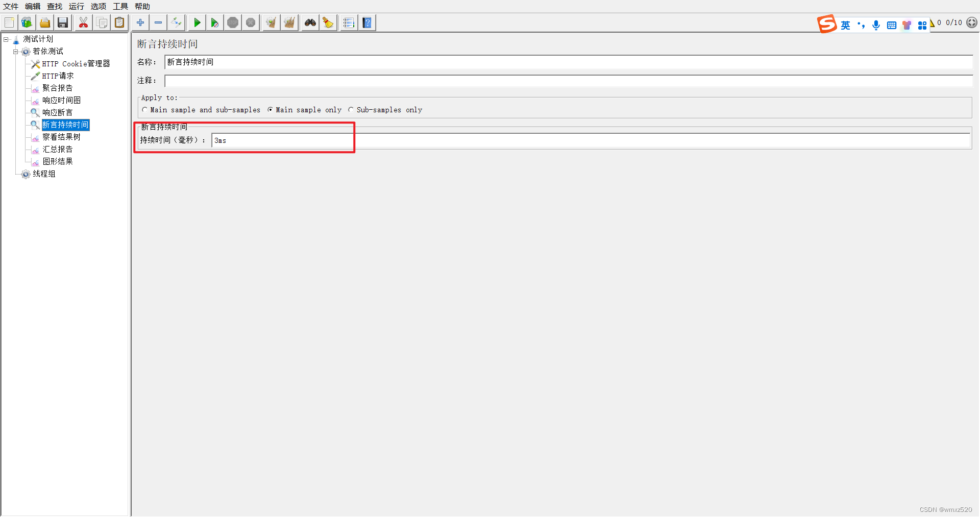Image resolution: width=980 pixels, height=517 pixels.
Task: Click the Sogou input method S logo
Action: click(x=827, y=24)
